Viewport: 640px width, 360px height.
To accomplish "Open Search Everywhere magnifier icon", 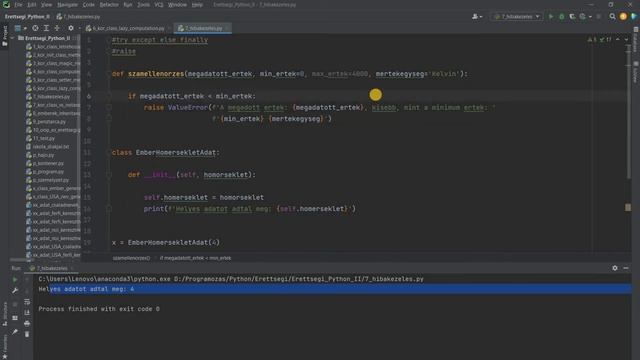I will point(612,17).
